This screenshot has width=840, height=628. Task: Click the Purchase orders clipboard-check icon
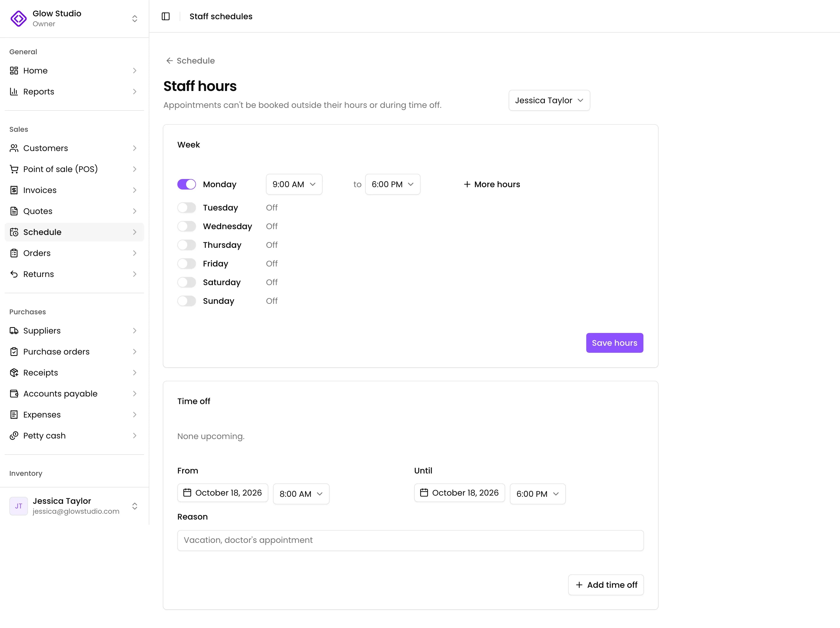14,352
